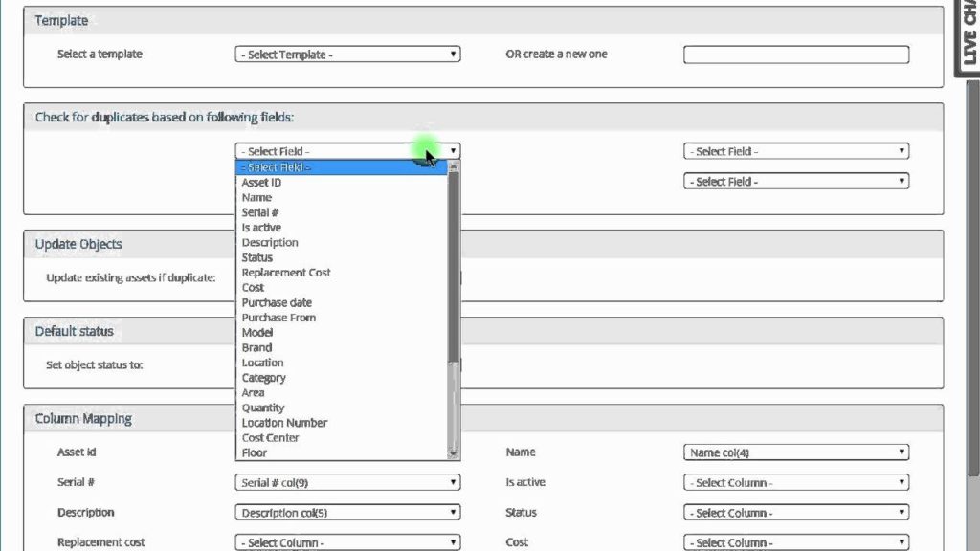Expand the Name col(4) column dropdown
Screen dimensions: 980x551
795,452
